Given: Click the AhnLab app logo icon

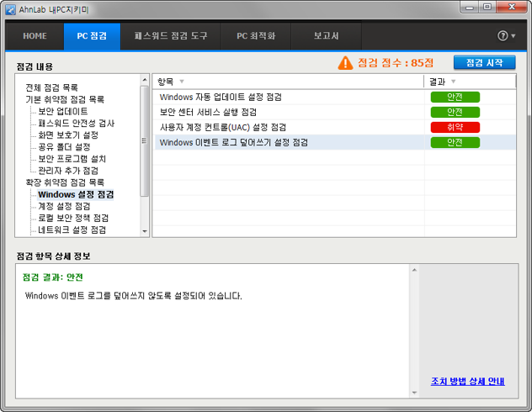Looking at the screenshot, I should pyautogui.click(x=11, y=10).
